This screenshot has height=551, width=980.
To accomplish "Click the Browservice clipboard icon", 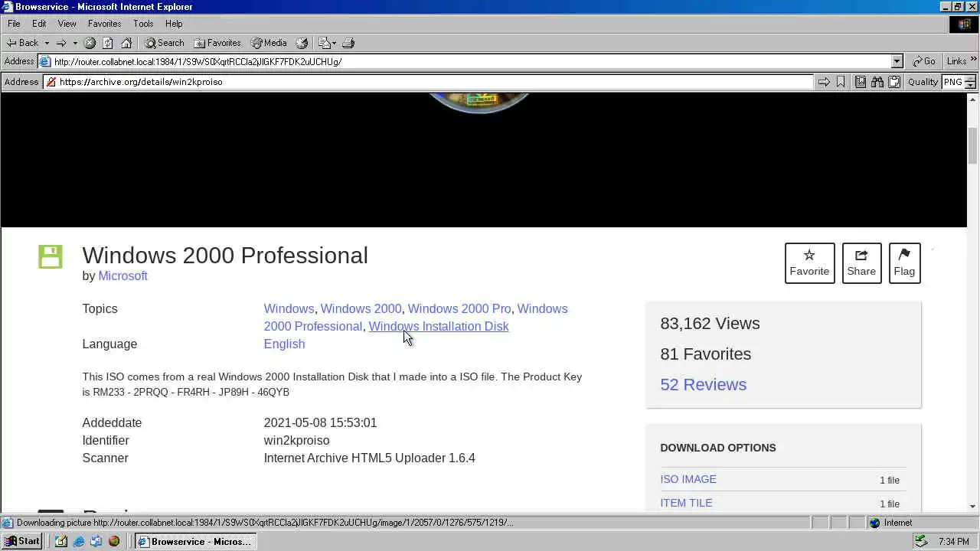I will coord(894,82).
